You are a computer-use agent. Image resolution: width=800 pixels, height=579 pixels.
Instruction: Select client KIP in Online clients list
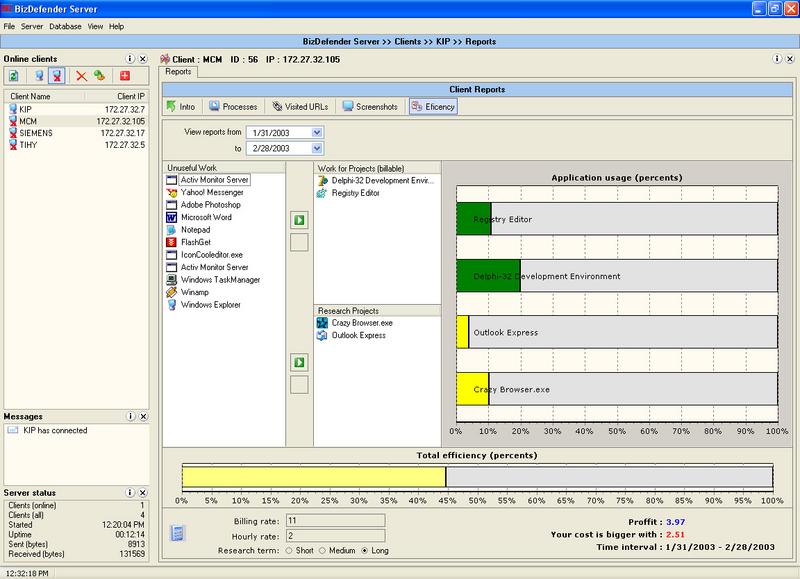click(77, 109)
